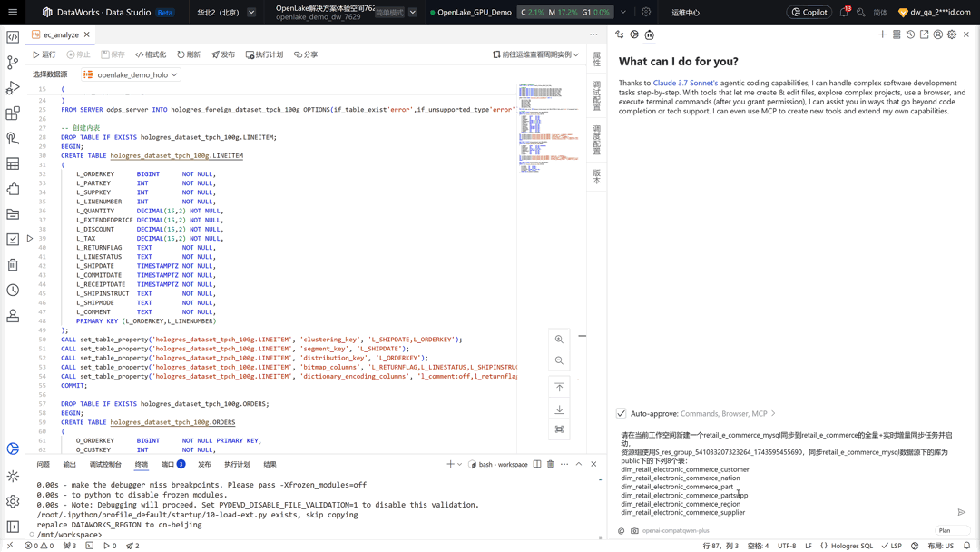Open chat in new window icon
This screenshot has height=552, width=980.
pos(925,34)
